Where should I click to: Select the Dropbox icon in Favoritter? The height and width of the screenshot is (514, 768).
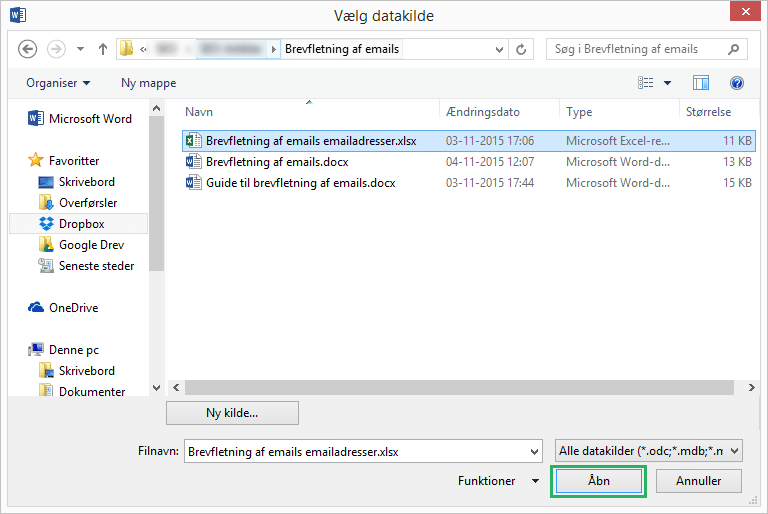(x=46, y=224)
